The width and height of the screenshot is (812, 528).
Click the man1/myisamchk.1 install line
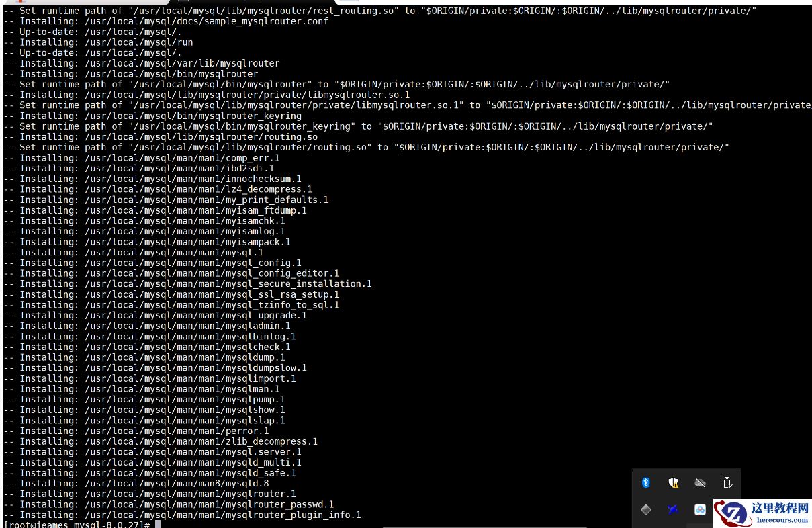(144, 221)
